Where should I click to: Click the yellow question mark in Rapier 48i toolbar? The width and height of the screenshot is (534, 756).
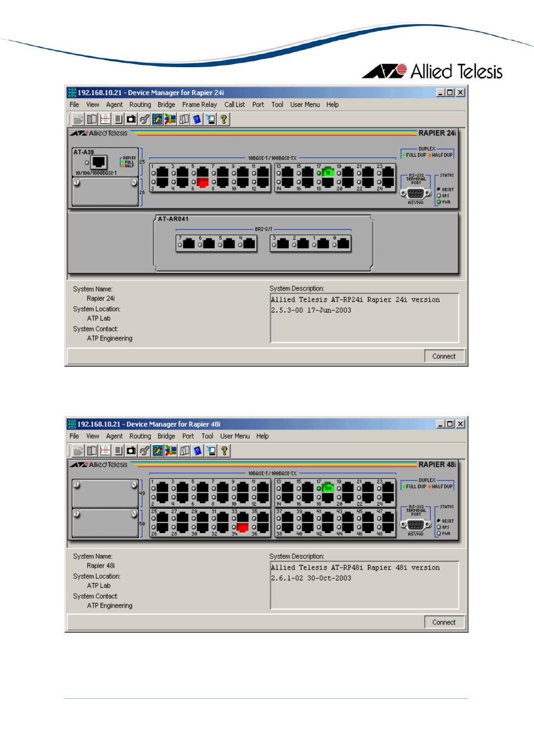(224, 451)
